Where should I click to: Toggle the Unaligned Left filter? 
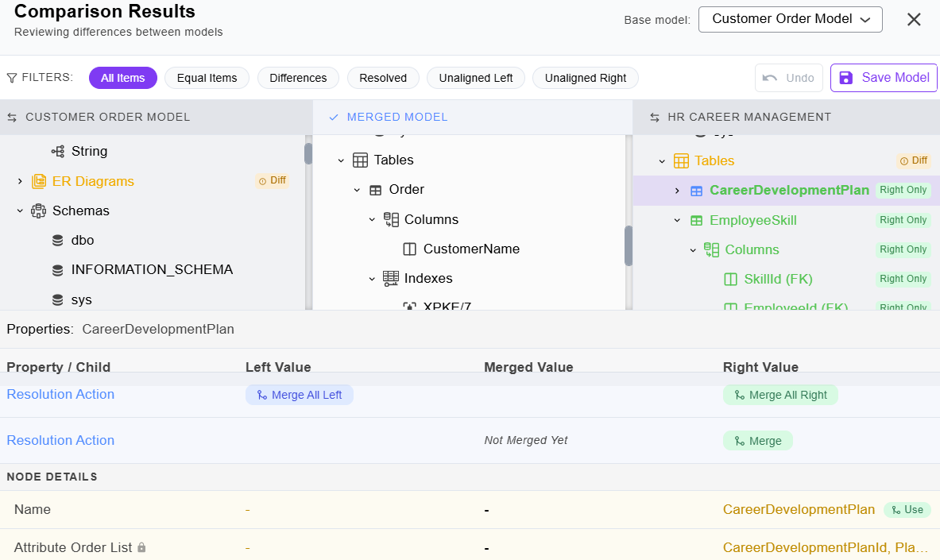point(476,78)
